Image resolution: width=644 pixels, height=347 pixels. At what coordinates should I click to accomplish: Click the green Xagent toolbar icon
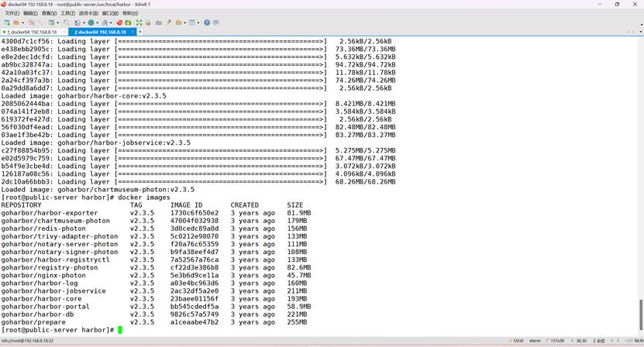[128, 22]
